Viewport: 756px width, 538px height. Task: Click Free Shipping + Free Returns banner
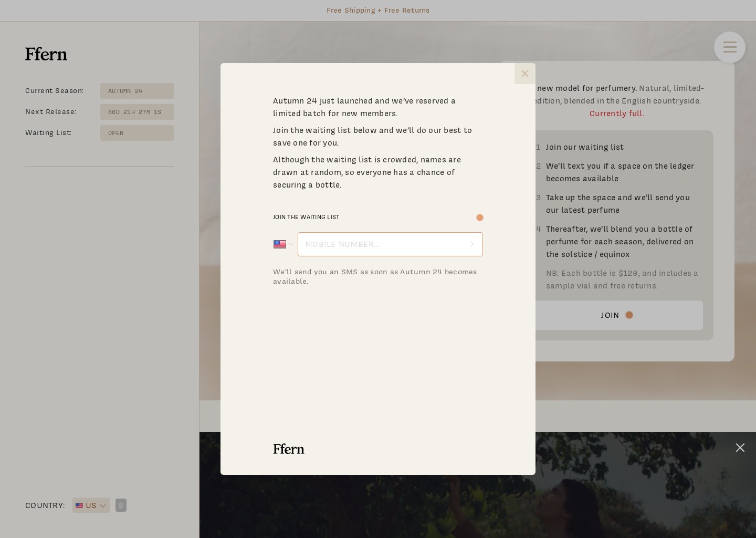click(x=378, y=11)
